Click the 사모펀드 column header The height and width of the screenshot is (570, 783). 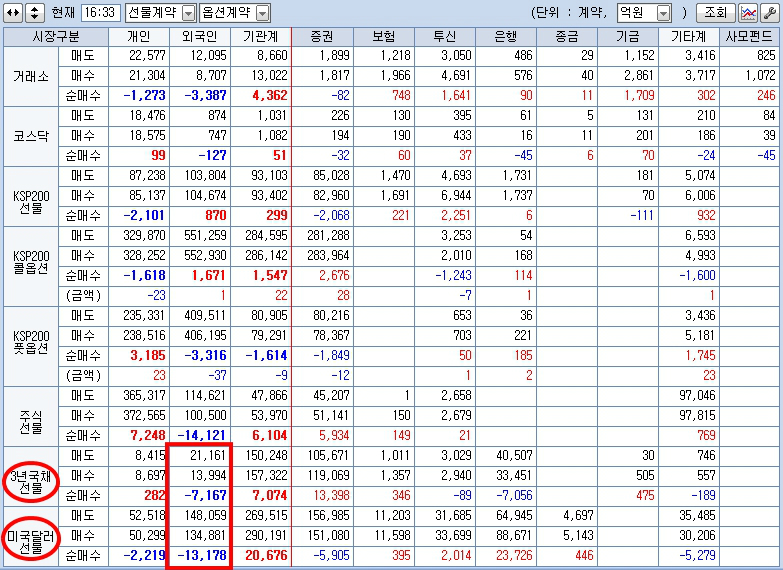coord(750,36)
